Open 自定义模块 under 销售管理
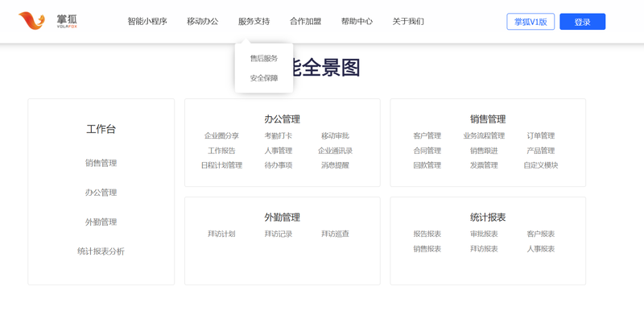The image size is (644, 320). [541, 165]
